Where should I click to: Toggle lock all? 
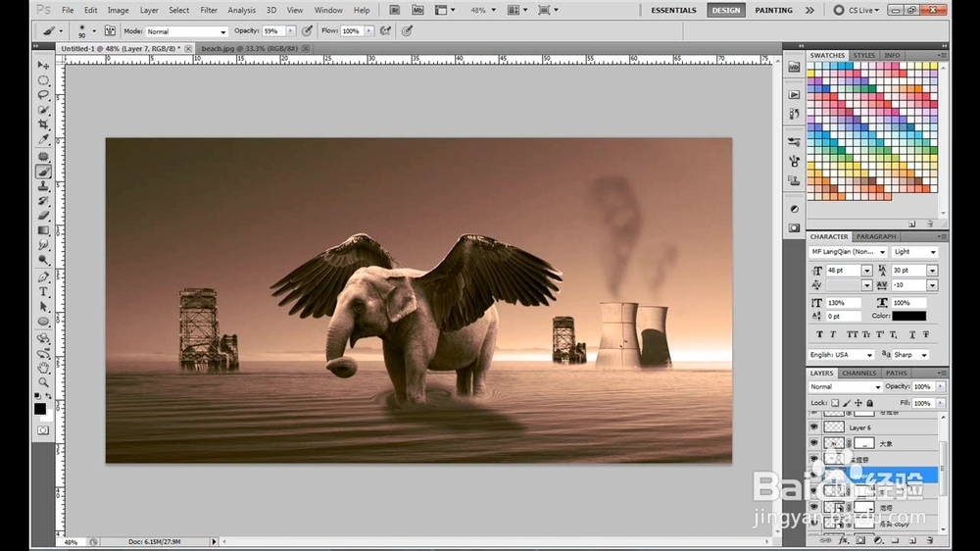[870, 403]
